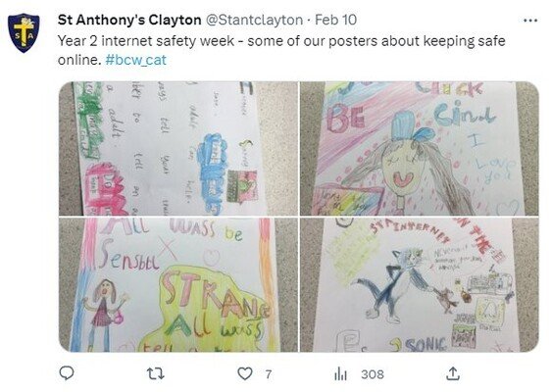The height and width of the screenshot is (392, 551).
Task: Like the tweet with the heart icon
Action: pyautogui.click(x=245, y=373)
